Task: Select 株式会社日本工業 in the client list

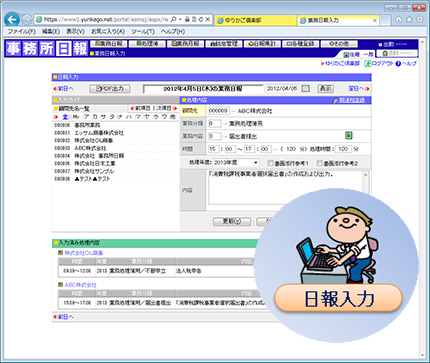Action: pos(95,163)
